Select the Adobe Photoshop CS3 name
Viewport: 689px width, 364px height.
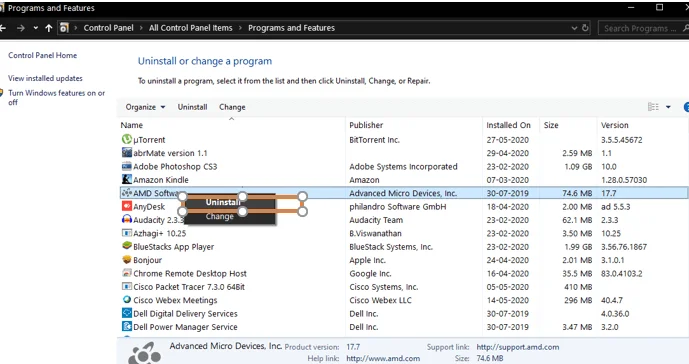[x=175, y=167]
